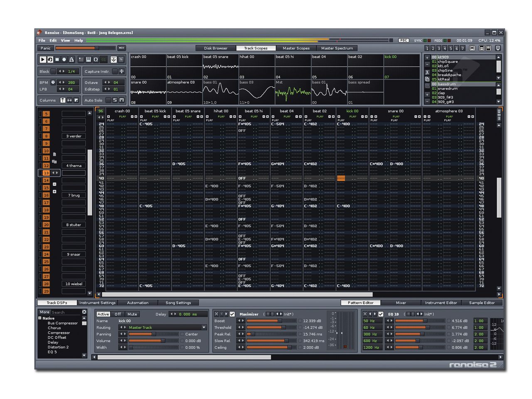Open the View menu
The image size is (532, 399).
(66, 40)
